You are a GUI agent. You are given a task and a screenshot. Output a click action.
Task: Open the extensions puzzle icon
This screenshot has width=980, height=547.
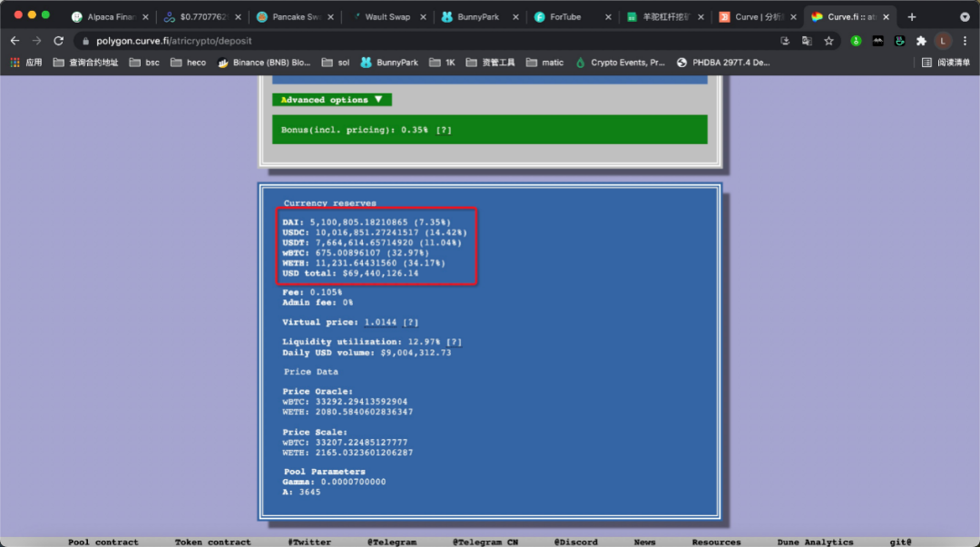coord(921,41)
